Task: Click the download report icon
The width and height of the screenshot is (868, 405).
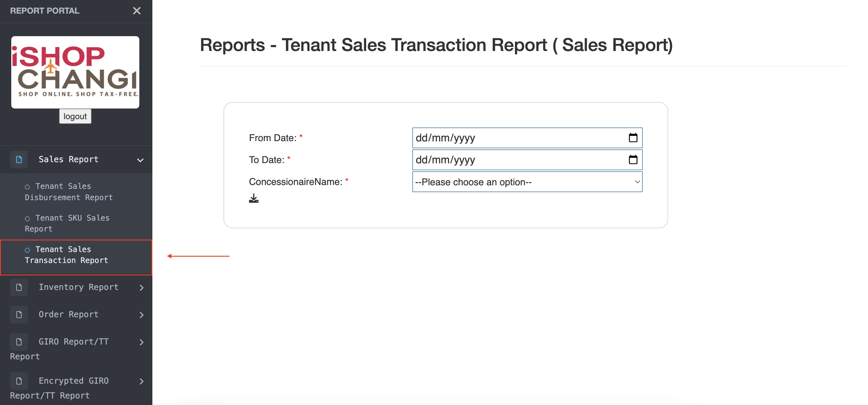Action: coord(254,198)
